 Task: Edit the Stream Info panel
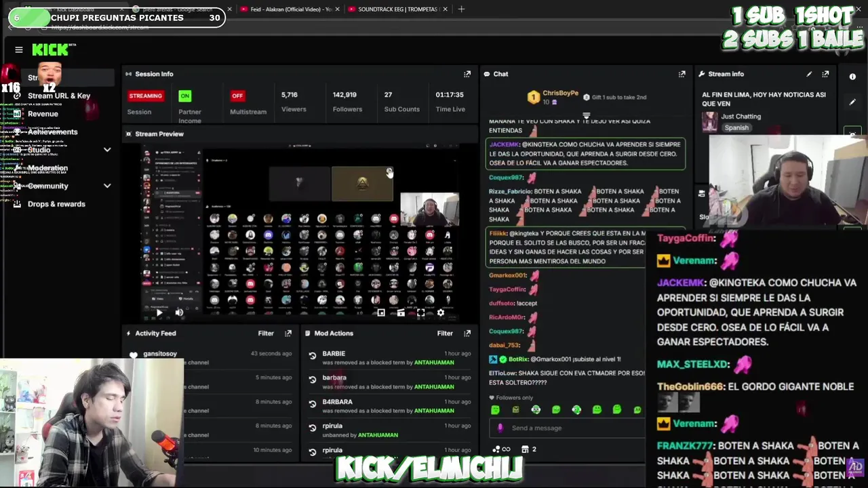pyautogui.click(x=809, y=74)
